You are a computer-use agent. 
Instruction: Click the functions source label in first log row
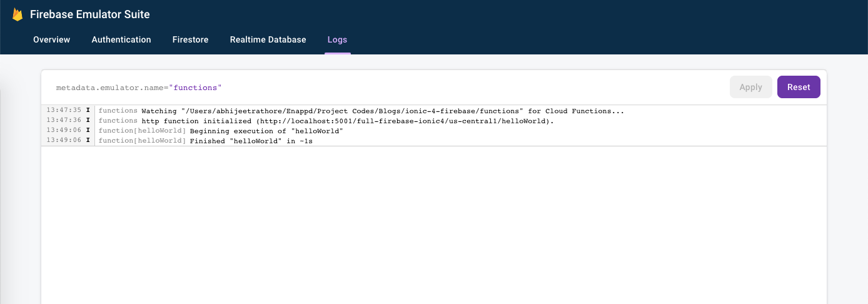coord(118,111)
